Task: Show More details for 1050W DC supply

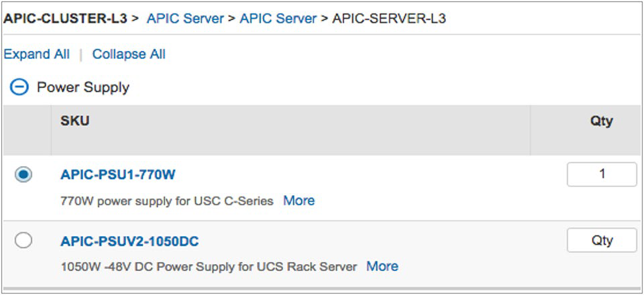Action: point(382,266)
